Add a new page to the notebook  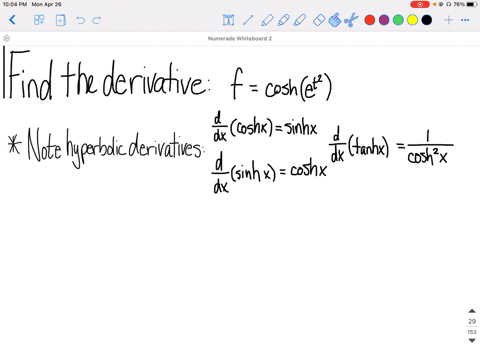pyautogui.click(x=60, y=20)
